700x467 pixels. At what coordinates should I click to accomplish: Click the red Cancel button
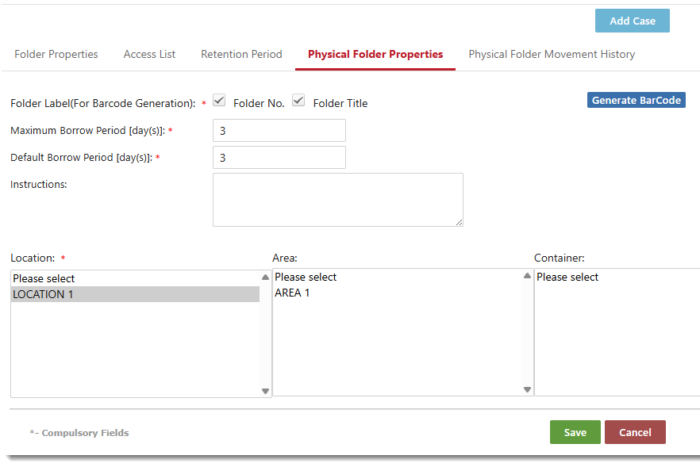635,432
